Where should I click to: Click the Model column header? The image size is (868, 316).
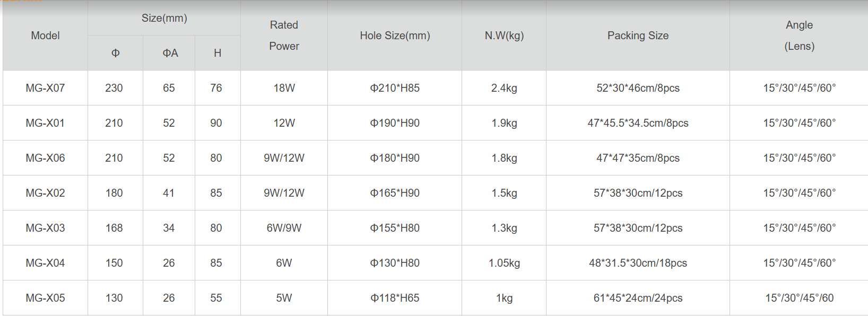tap(45, 36)
